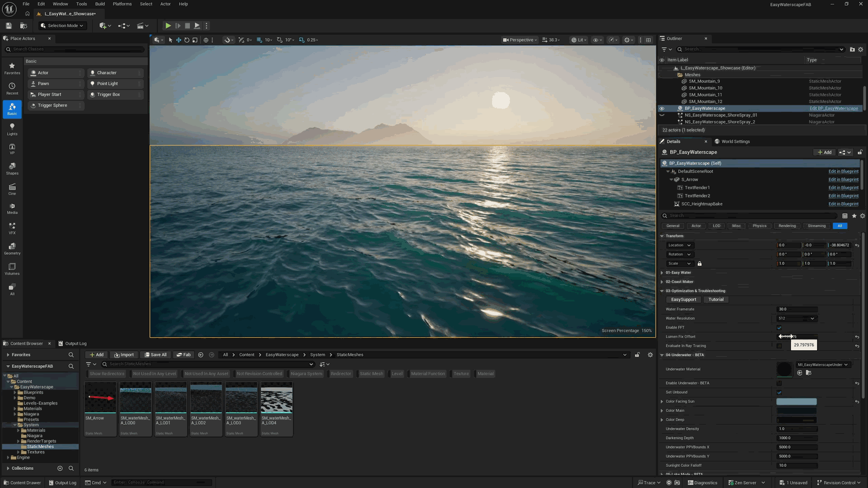Click Save All in Content Browser
Screen dimensions: 868x488
155,355
